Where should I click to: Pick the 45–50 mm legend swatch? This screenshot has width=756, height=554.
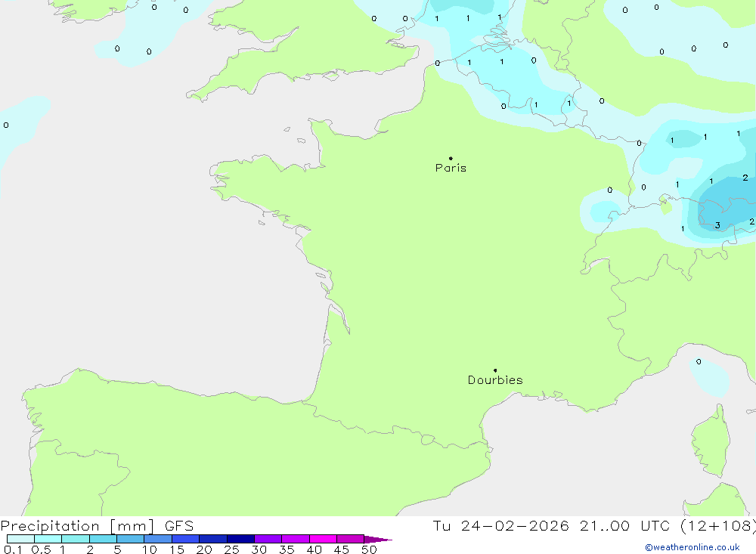click(x=351, y=539)
